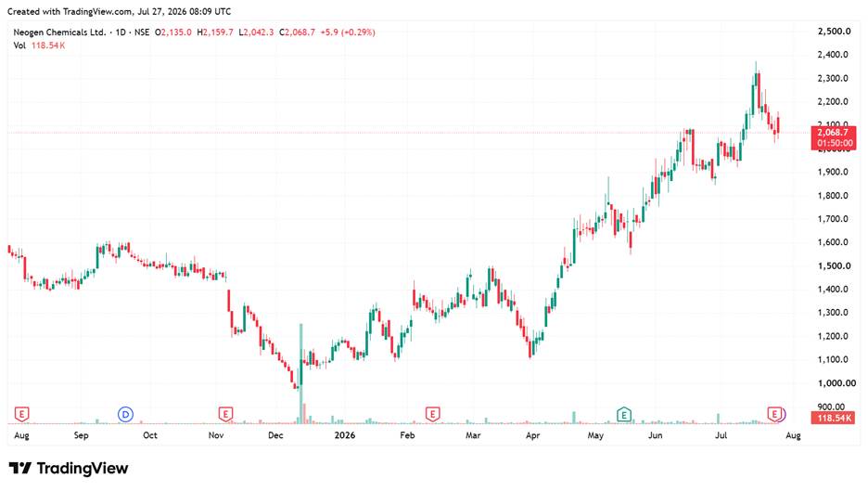Select the low value L2,042.3
Viewport: 868px width, 491px height.
point(256,32)
